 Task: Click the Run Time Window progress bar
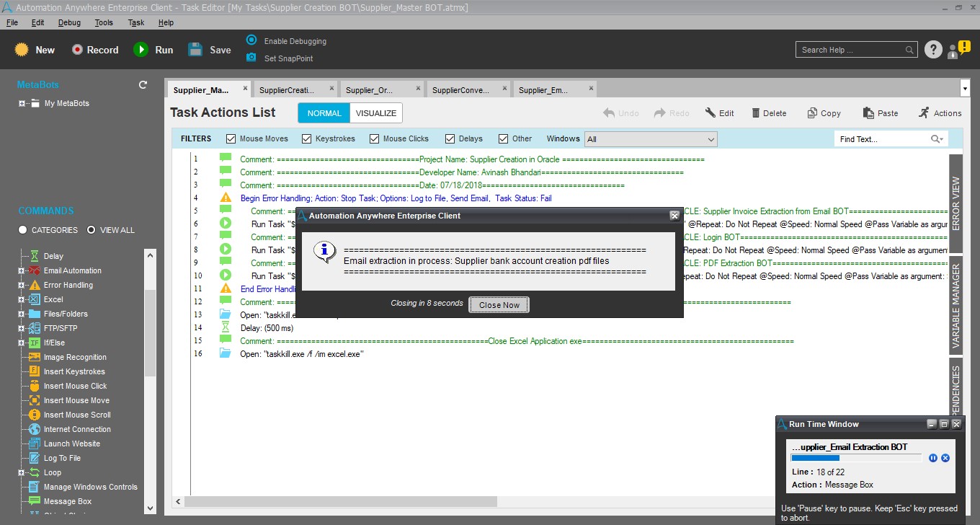[857, 458]
